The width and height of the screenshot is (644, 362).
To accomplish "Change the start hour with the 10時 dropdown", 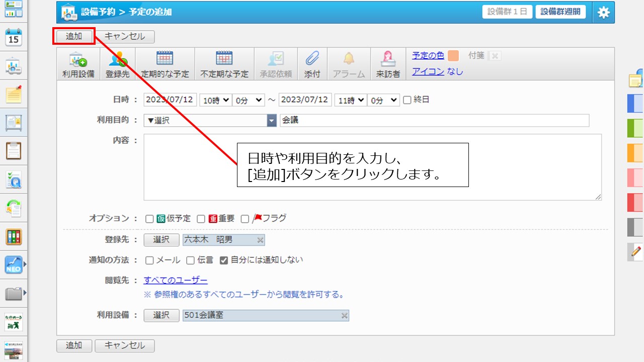I will click(x=215, y=100).
